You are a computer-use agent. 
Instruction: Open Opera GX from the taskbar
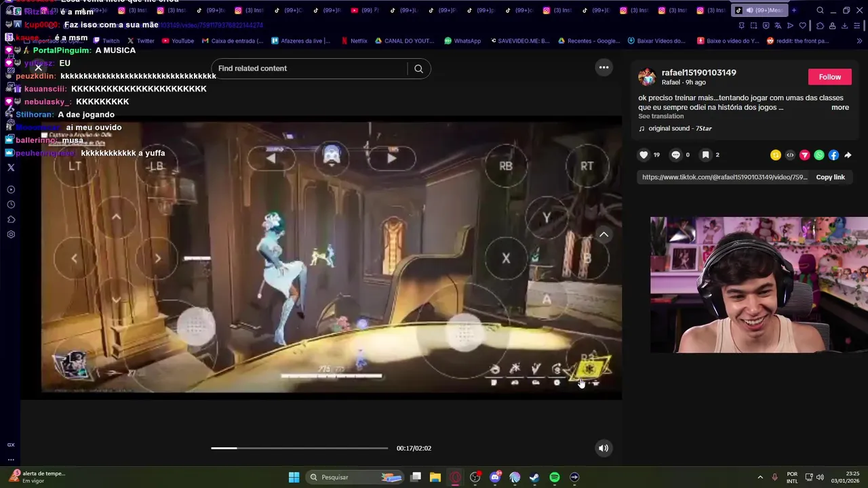[455, 477]
